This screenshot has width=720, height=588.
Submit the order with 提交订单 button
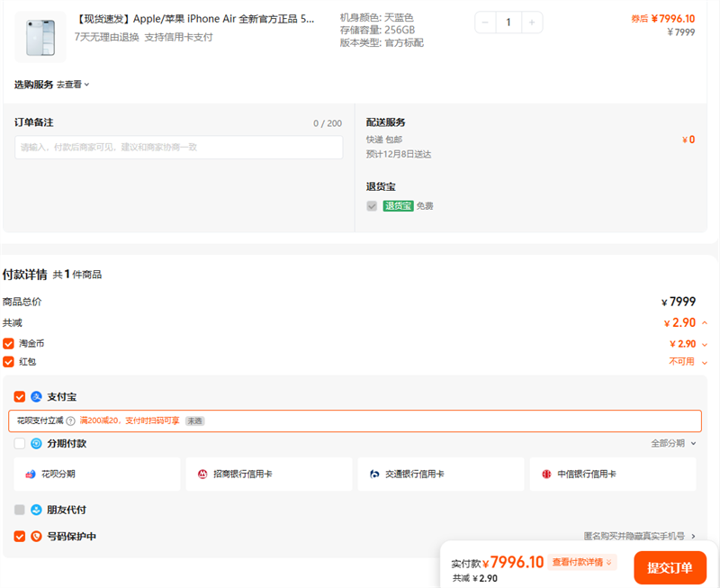[x=670, y=568]
